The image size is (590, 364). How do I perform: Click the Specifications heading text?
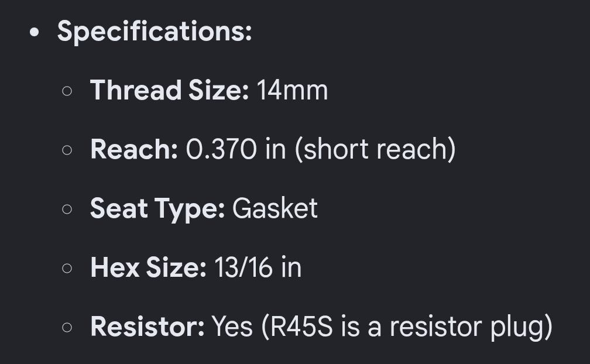155,32
